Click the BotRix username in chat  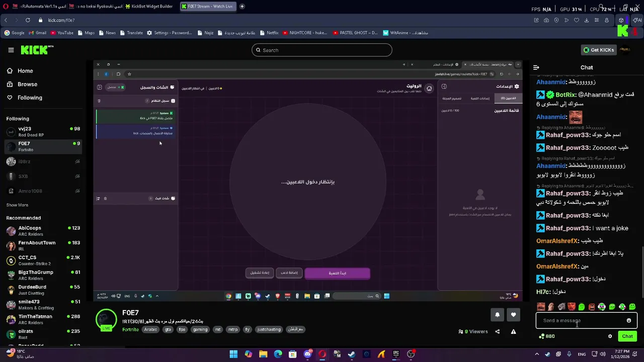566,95
